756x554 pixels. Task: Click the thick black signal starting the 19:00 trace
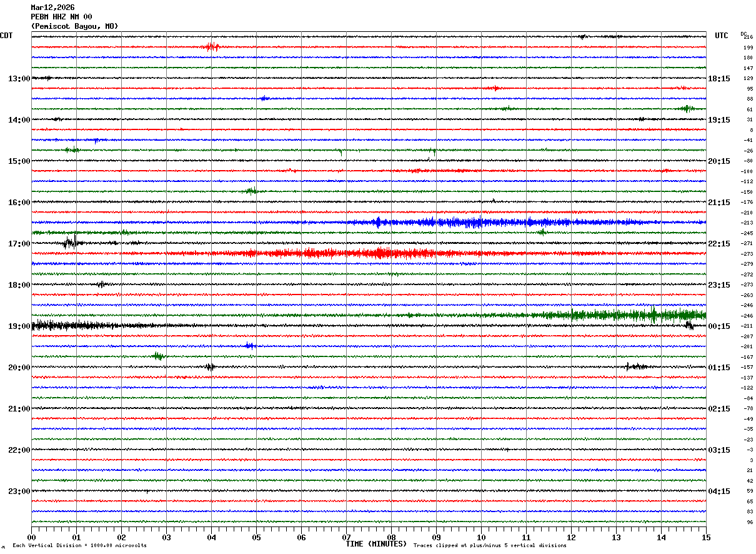(69, 325)
